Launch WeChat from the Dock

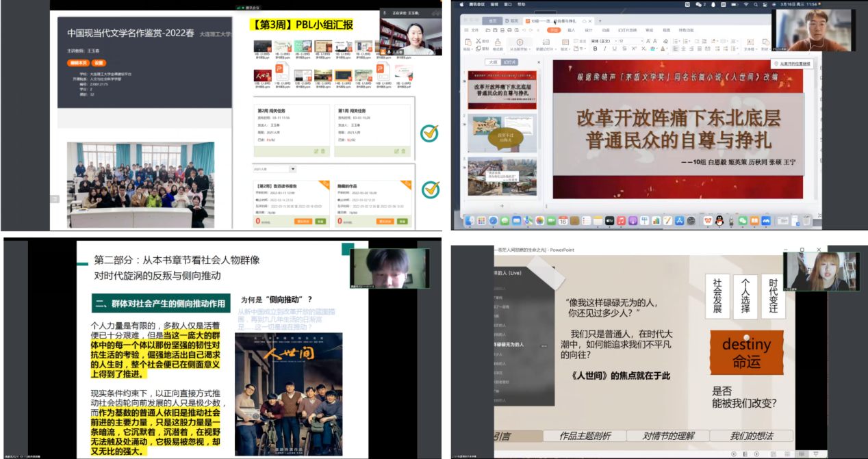coord(741,220)
